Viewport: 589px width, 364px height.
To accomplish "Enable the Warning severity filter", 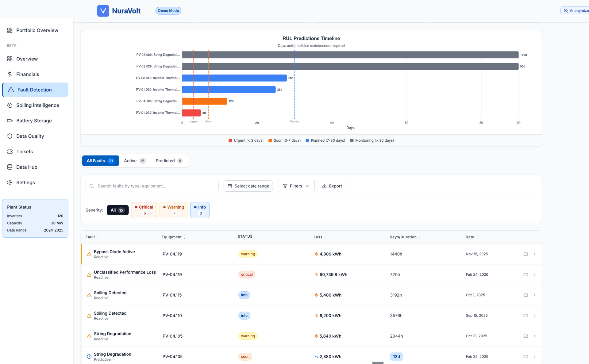I will click(173, 210).
